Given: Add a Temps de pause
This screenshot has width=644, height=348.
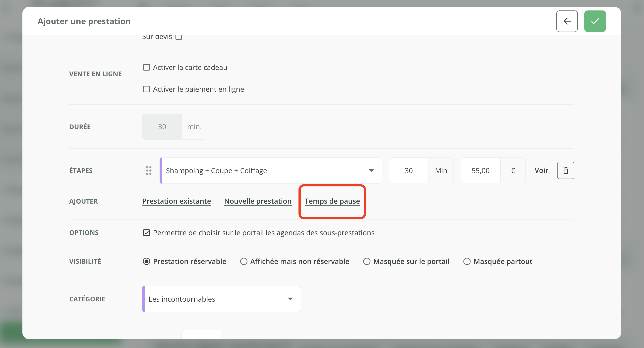Looking at the screenshot, I should (x=332, y=201).
